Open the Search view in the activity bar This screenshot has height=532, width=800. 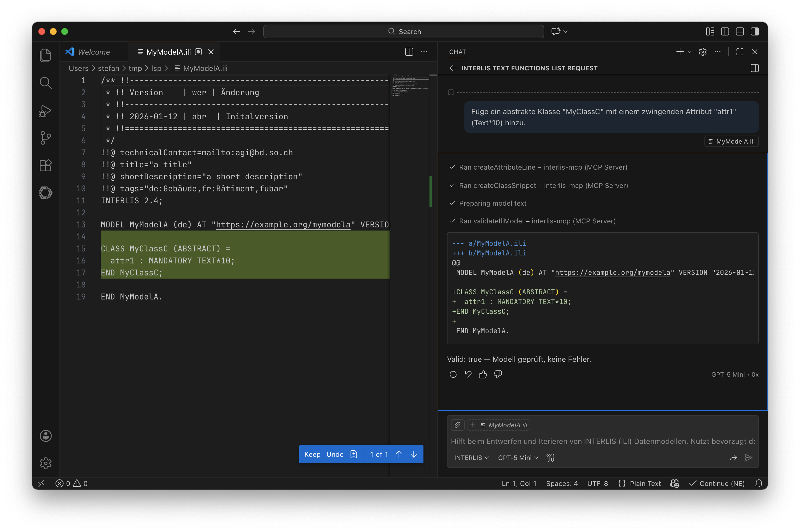coord(45,83)
